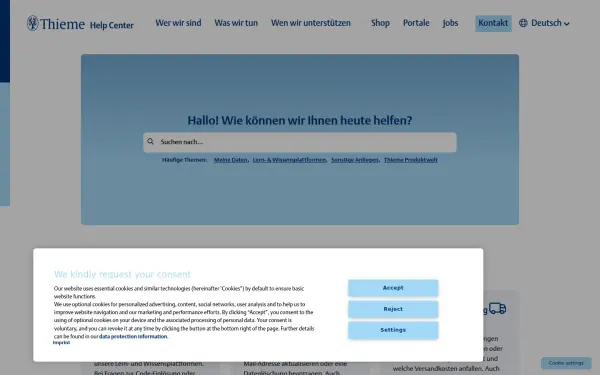Open the Jobs page

coord(450,23)
